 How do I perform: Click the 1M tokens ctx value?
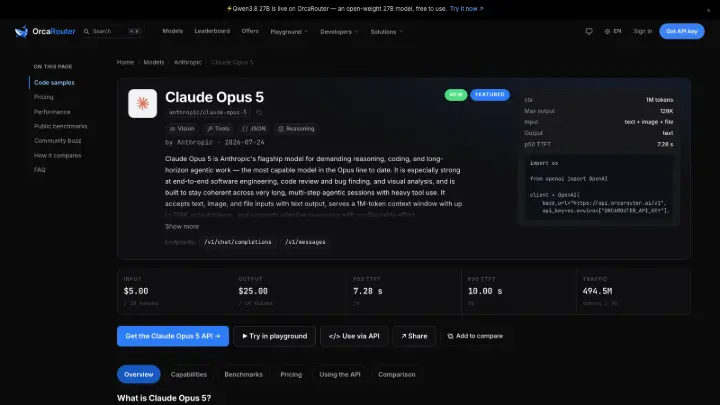(x=659, y=100)
